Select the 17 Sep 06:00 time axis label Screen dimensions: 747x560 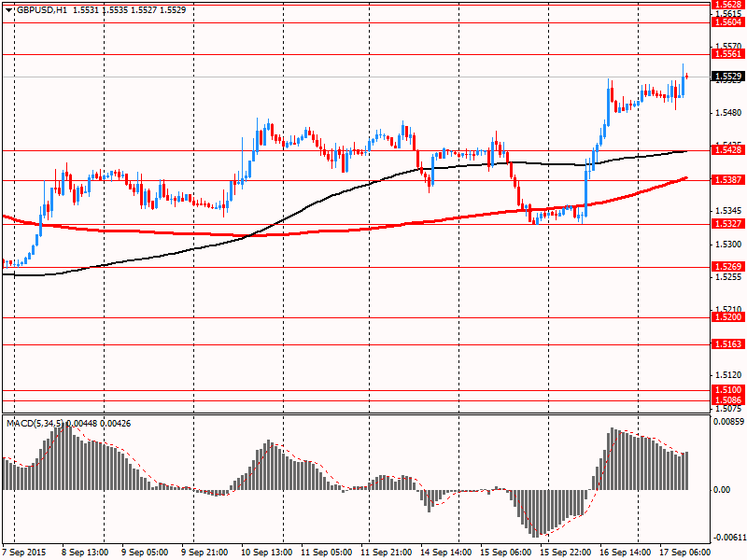click(x=685, y=553)
